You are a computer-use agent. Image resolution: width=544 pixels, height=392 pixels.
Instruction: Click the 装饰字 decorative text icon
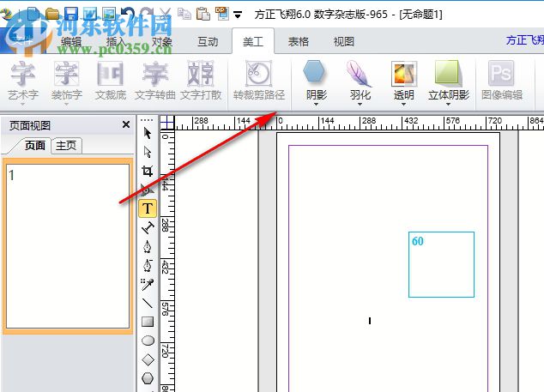coord(66,73)
